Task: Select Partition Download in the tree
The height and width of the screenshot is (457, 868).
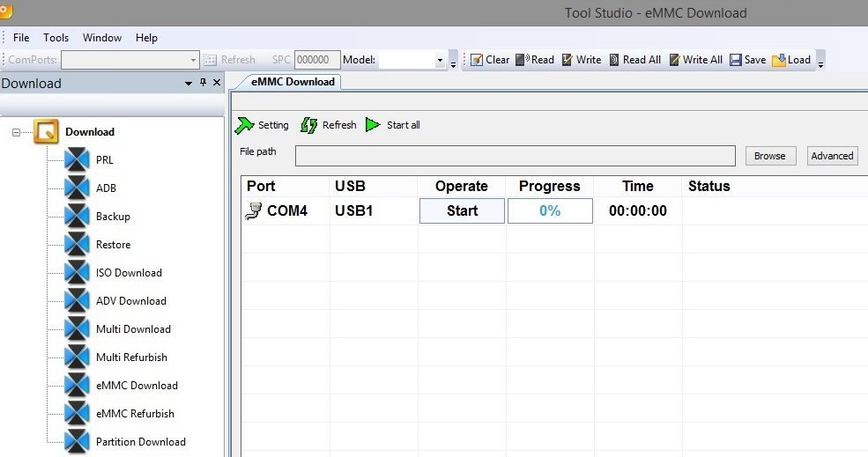Action: pyautogui.click(x=140, y=442)
